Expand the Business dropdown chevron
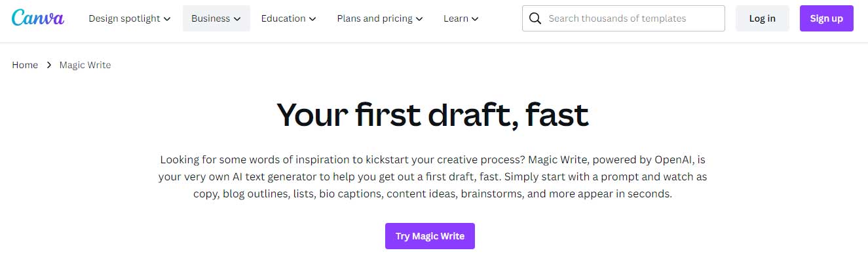 (x=236, y=19)
